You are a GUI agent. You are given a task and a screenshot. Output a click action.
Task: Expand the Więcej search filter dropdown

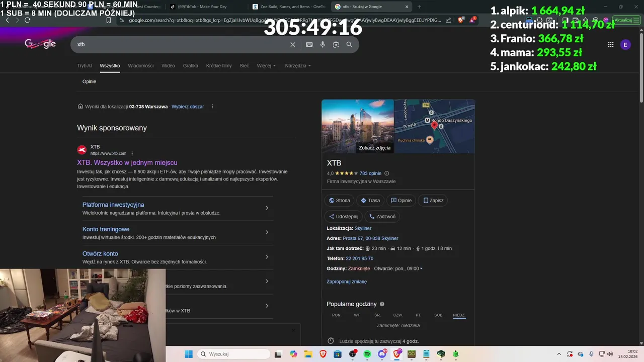(266, 66)
